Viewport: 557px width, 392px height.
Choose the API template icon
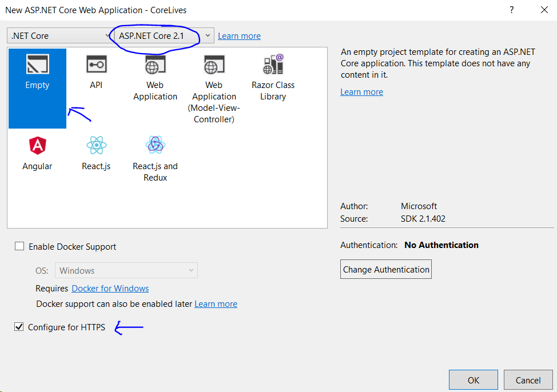96,64
